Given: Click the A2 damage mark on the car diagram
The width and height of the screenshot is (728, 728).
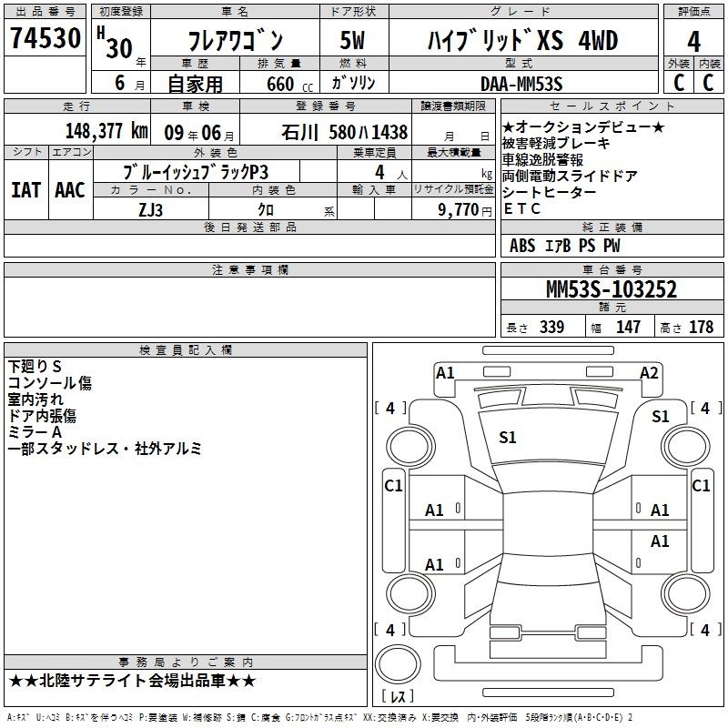Looking at the screenshot, I should tap(649, 372).
